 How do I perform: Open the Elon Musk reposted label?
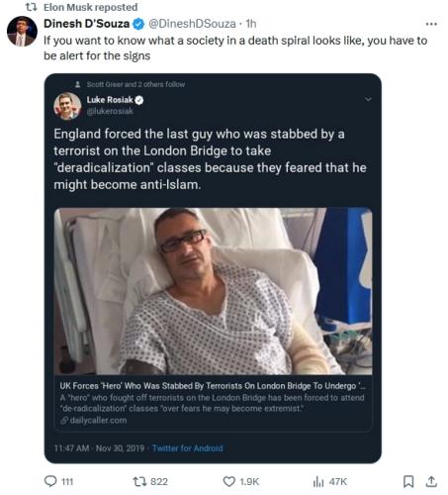pyautogui.click(x=91, y=7)
